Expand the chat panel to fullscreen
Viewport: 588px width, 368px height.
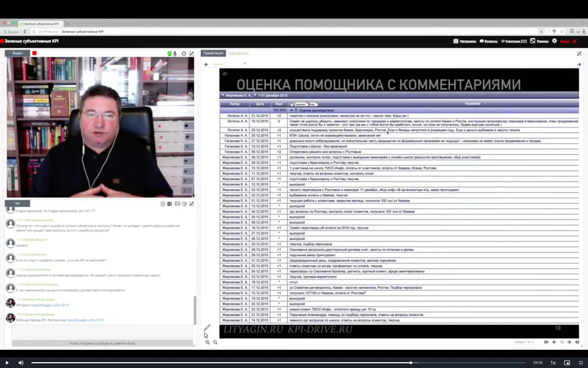(192, 204)
